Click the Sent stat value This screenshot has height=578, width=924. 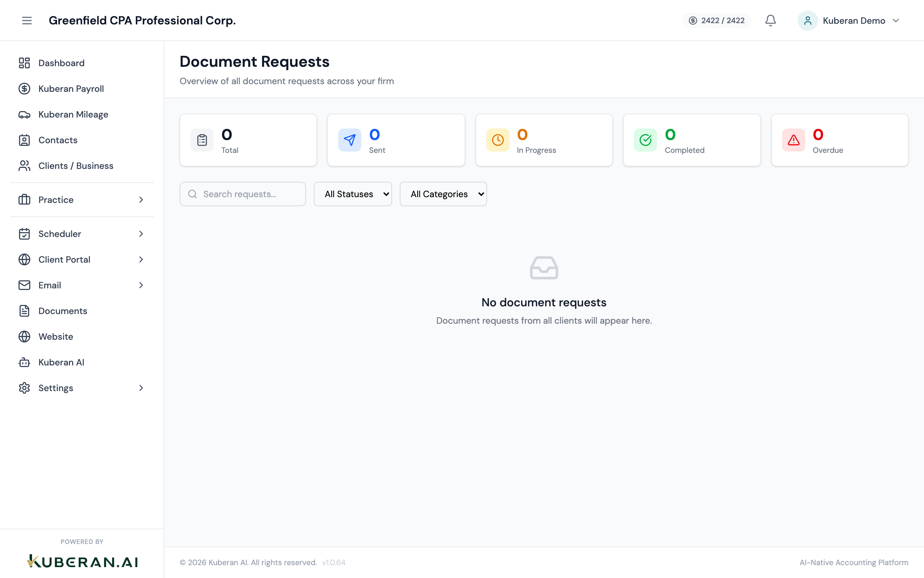coord(374,135)
